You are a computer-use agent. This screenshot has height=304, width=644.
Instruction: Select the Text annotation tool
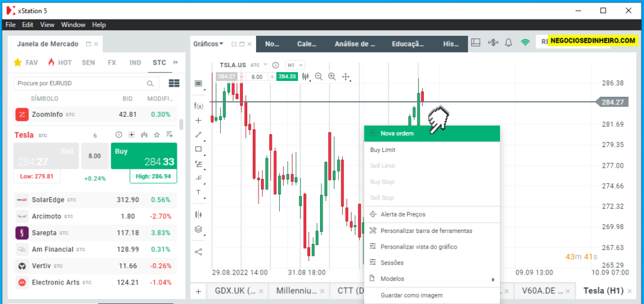click(198, 192)
